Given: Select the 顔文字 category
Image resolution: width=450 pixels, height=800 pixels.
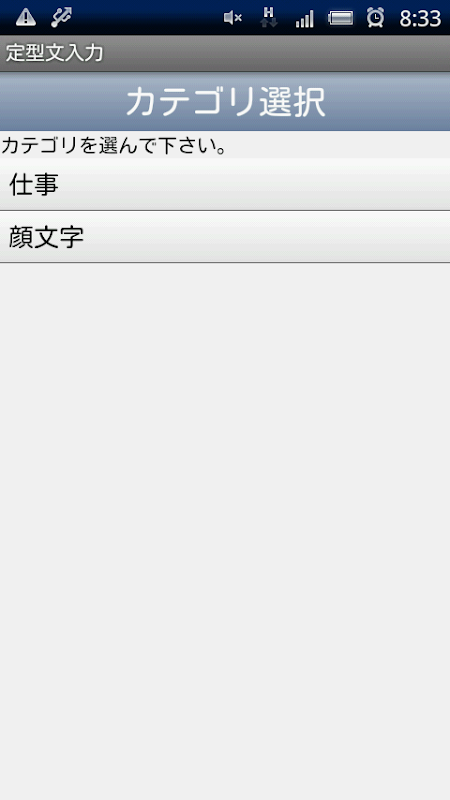Looking at the screenshot, I should click(46, 237).
